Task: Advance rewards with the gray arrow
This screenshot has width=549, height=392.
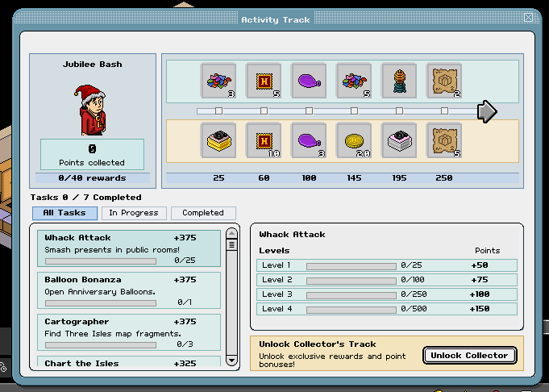Action: 487,111
